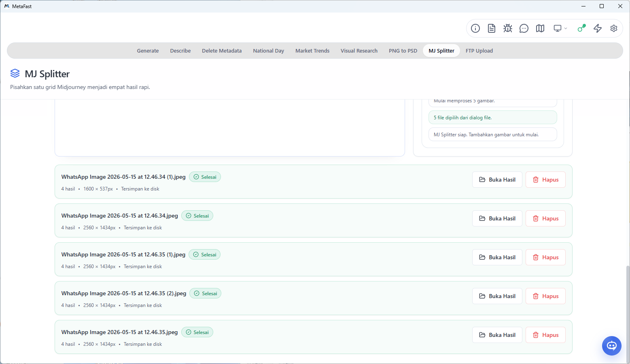The image size is (630, 364).
Task: Click the green connection status icon
Action: click(581, 28)
